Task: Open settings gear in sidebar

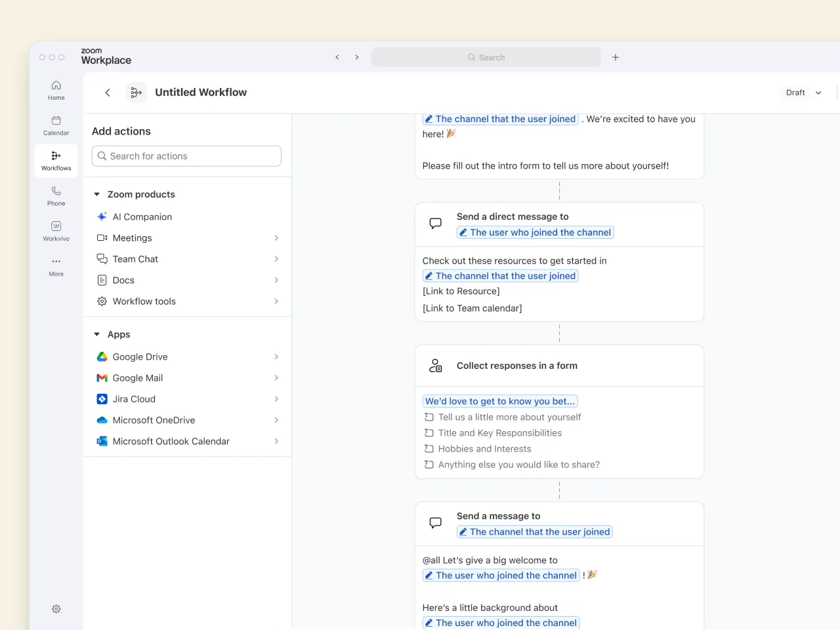Action: tap(56, 609)
